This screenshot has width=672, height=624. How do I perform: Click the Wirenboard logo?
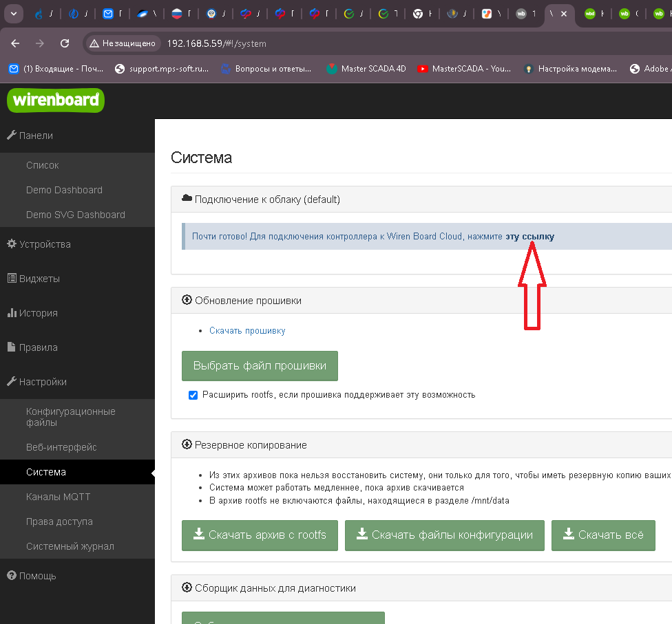[x=56, y=100]
